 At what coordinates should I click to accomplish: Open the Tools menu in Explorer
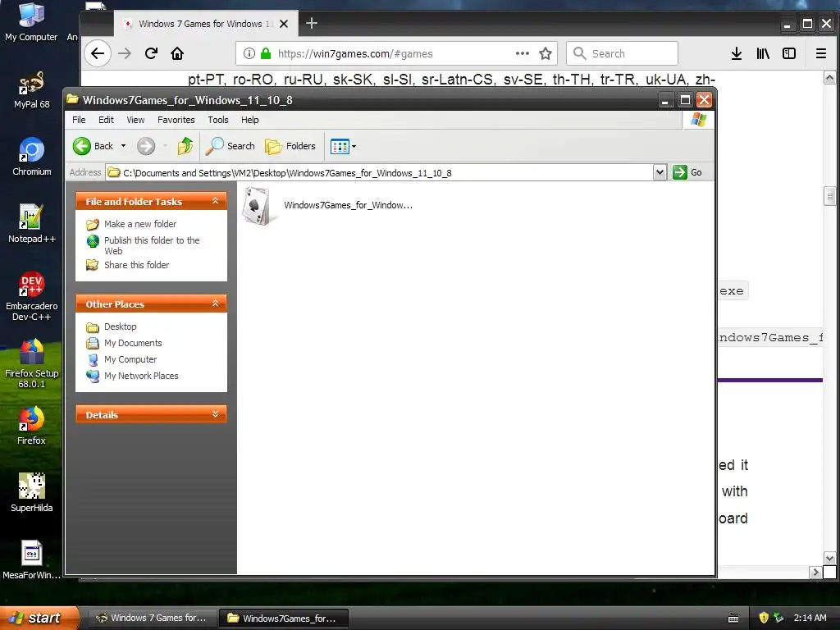(x=217, y=120)
